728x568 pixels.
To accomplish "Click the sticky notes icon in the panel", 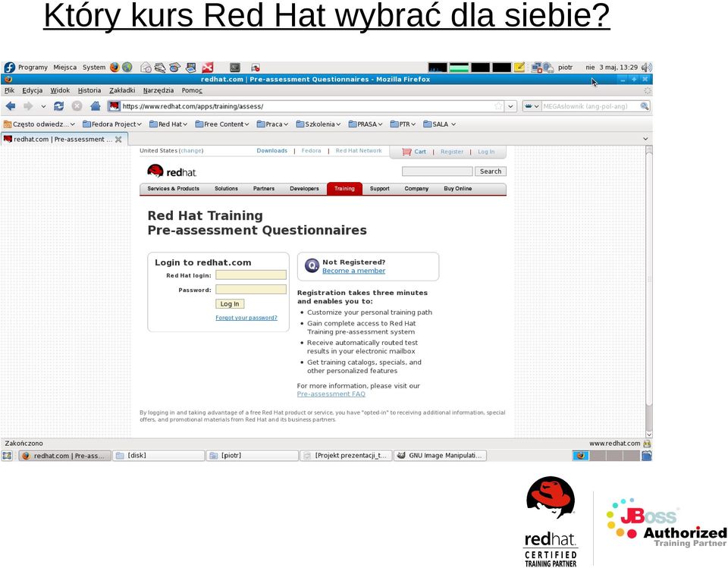I will pyautogui.click(x=519, y=67).
